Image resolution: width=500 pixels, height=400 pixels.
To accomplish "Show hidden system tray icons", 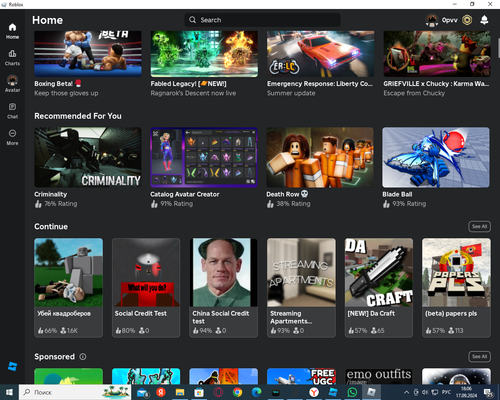I will click(406, 392).
